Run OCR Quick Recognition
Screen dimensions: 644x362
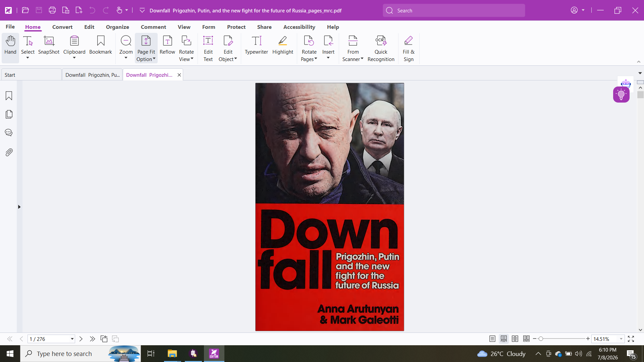click(x=381, y=49)
